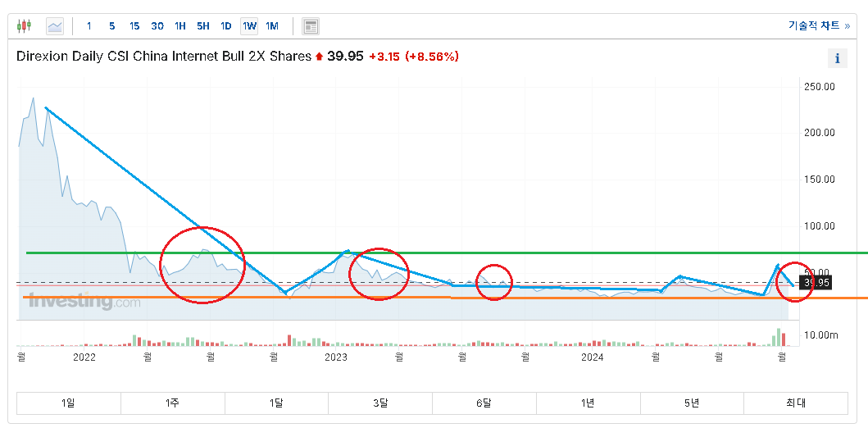Screen dimensions: 868x437
Task: Open the chart info icon
Action: pos(837,57)
